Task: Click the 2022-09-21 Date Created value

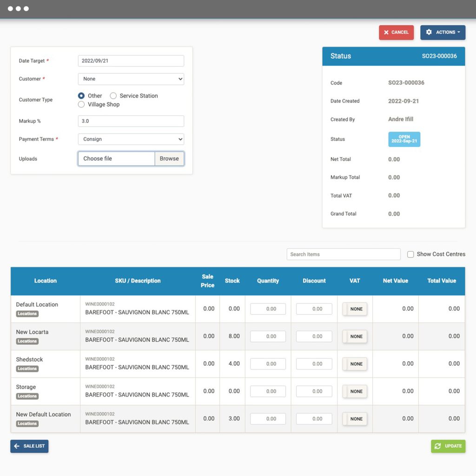Action: pos(403,101)
